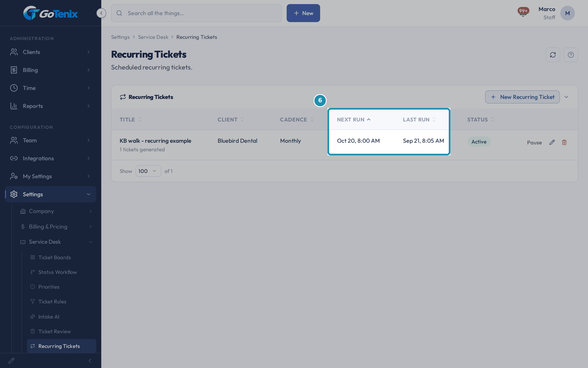The width and height of the screenshot is (588, 368).
Task: Open dropdown arrow beside New Recurring Ticket
Action: pos(566,97)
